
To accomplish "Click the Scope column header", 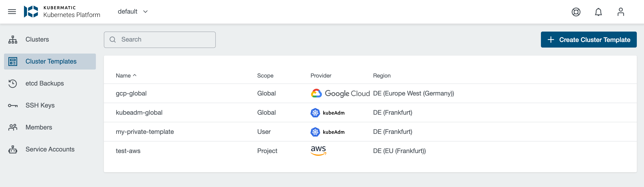I will point(265,76).
